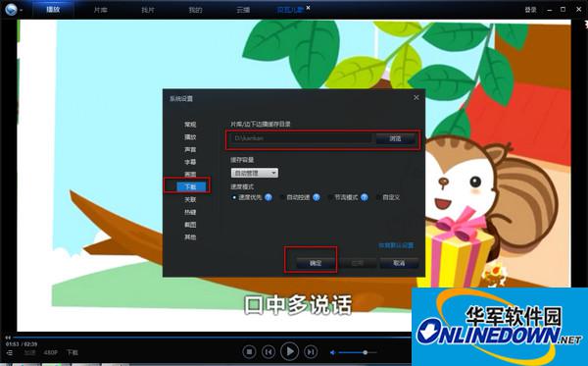Click the video progress bar
Viewport: 588px width, 366px height.
(x=214, y=338)
